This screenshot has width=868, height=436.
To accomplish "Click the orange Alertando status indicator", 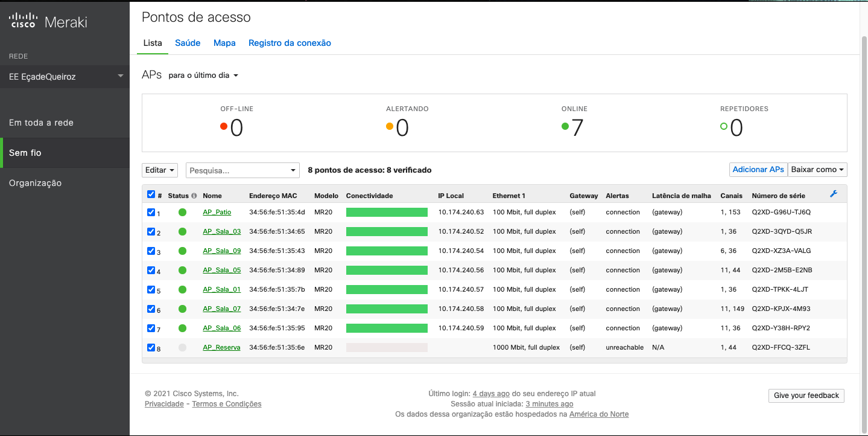I will coord(390,126).
